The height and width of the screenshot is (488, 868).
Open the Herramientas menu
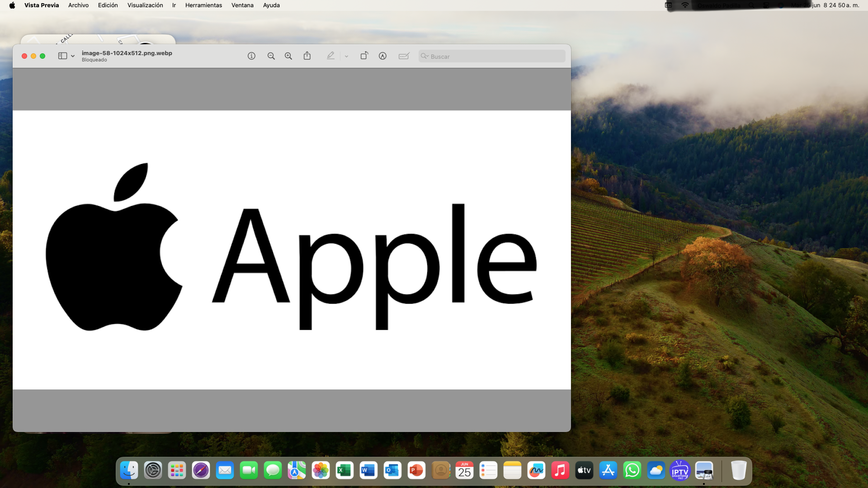pos(203,5)
